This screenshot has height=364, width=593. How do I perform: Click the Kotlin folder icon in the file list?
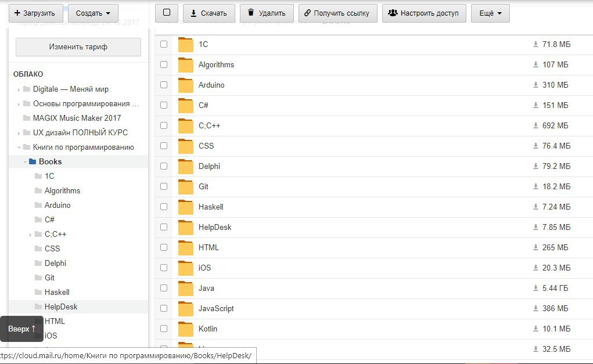click(x=186, y=329)
